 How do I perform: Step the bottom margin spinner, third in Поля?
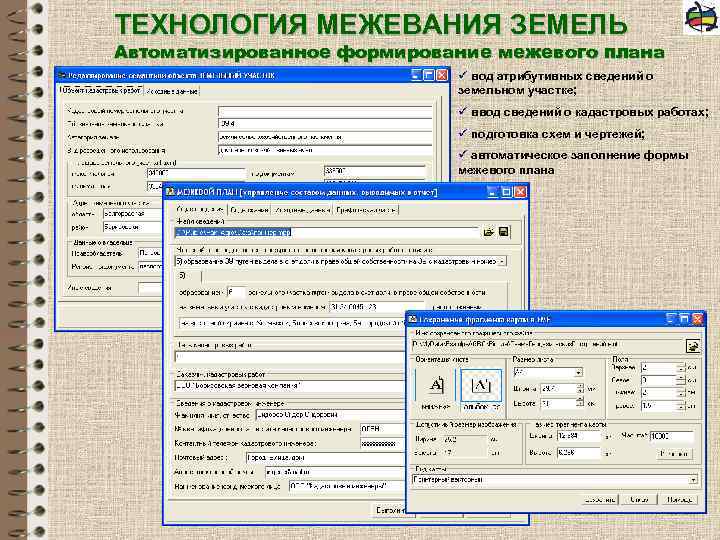[x=681, y=393]
